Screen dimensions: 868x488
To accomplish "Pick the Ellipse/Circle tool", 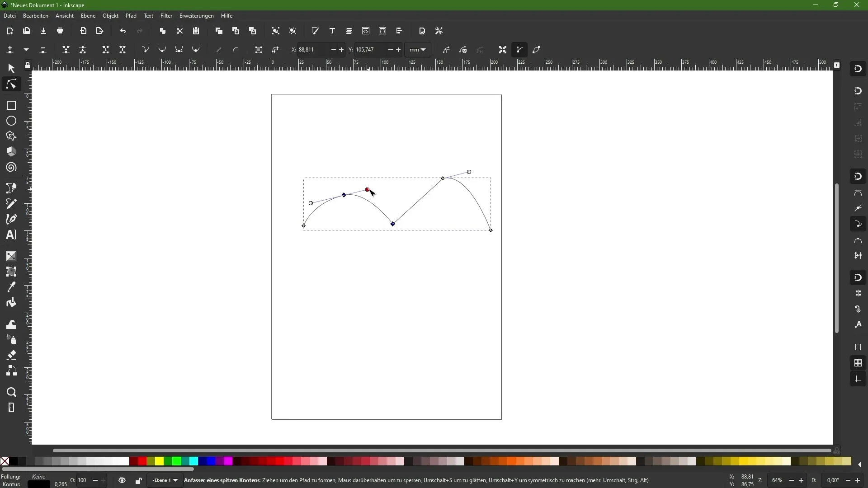I will [x=11, y=121].
